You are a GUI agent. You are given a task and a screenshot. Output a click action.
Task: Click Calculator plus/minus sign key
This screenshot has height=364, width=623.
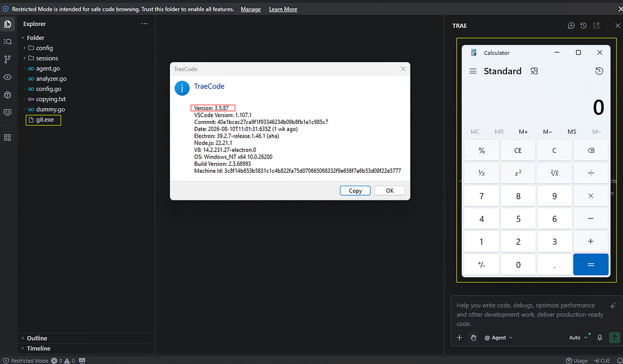pos(481,264)
